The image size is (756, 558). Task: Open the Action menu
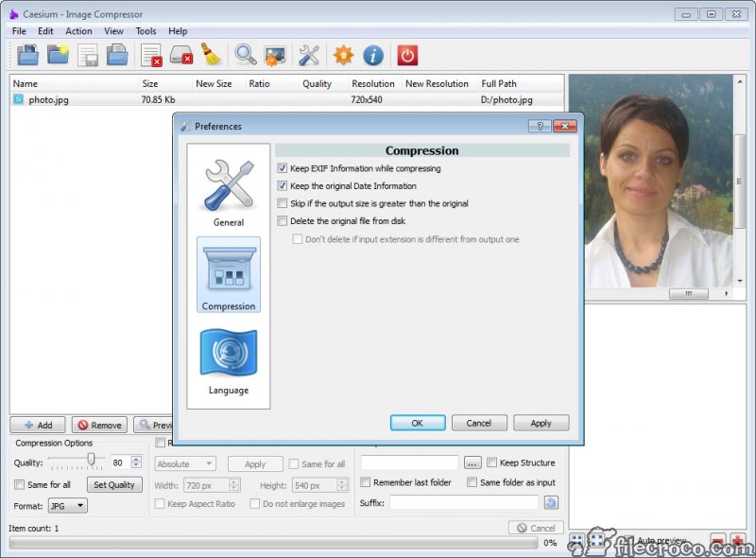click(x=78, y=31)
